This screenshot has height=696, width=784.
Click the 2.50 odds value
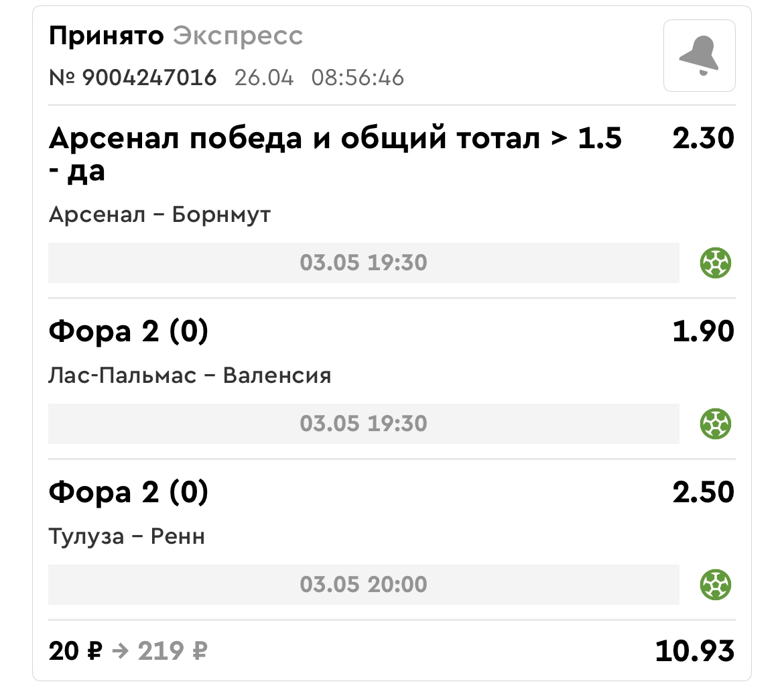click(x=703, y=492)
